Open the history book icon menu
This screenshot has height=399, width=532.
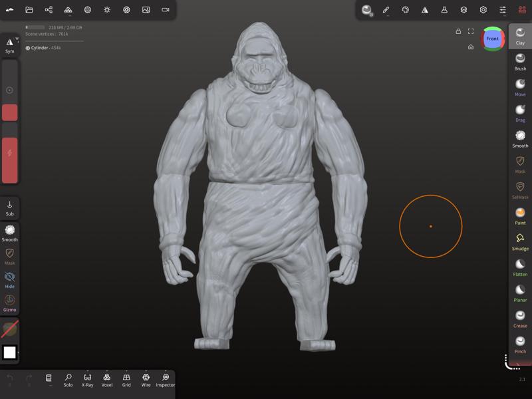[49, 379]
